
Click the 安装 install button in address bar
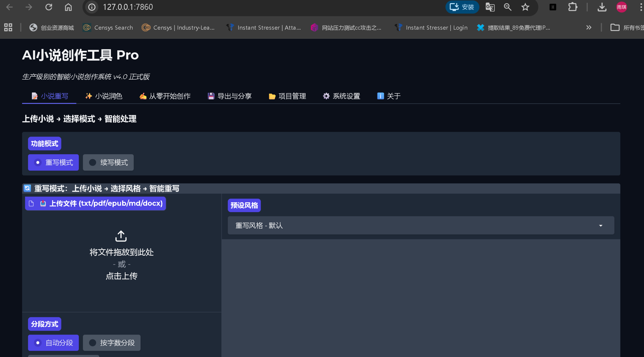[462, 7]
